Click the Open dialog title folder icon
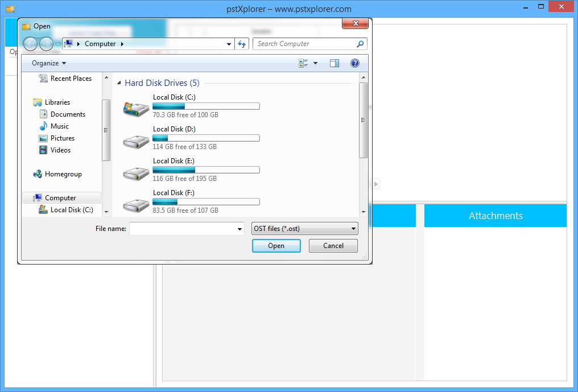This screenshot has height=392, width=578. point(26,27)
